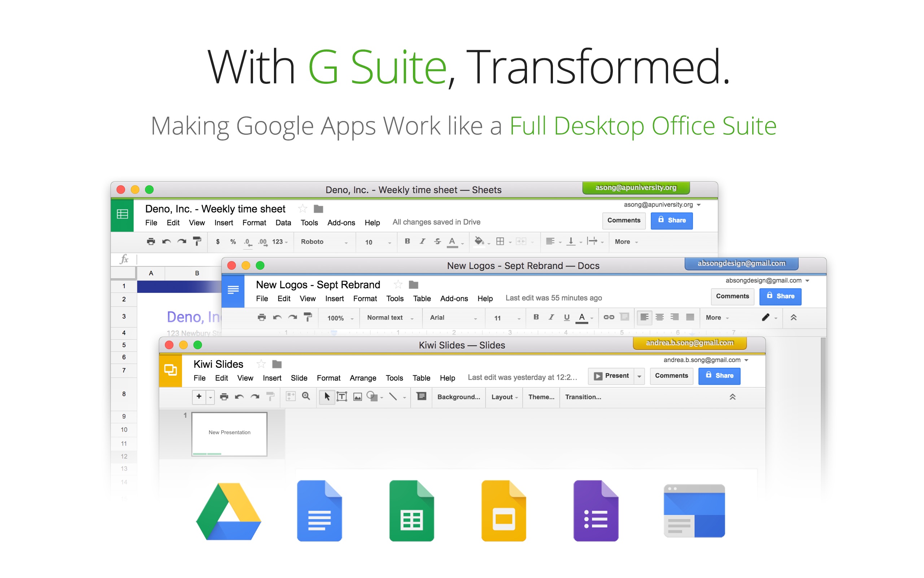Click redo in the Sheets toolbar
This screenshot has width=924, height=578.
pos(182,242)
